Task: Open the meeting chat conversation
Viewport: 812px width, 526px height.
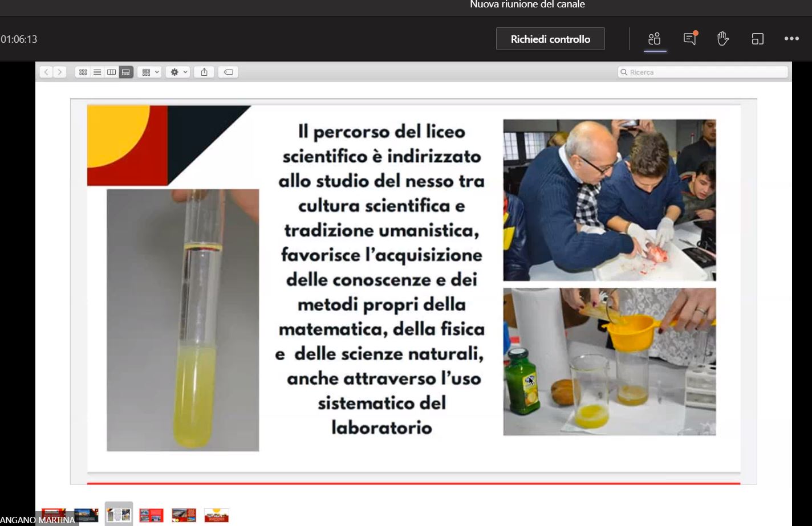Action: 690,39
